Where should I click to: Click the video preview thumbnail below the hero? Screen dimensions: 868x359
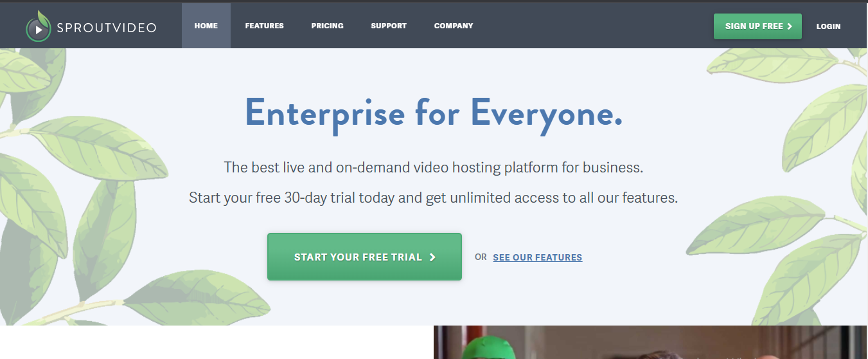pos(651,342)
